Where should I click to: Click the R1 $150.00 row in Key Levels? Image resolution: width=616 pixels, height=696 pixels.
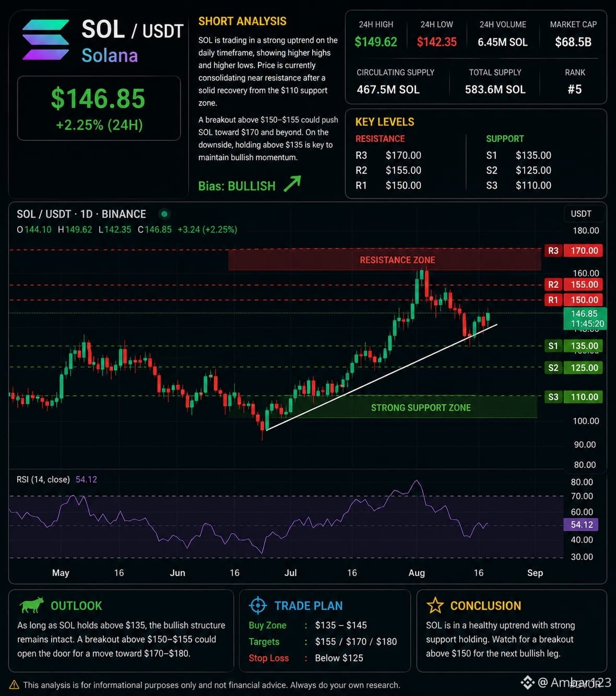point(388,185)
